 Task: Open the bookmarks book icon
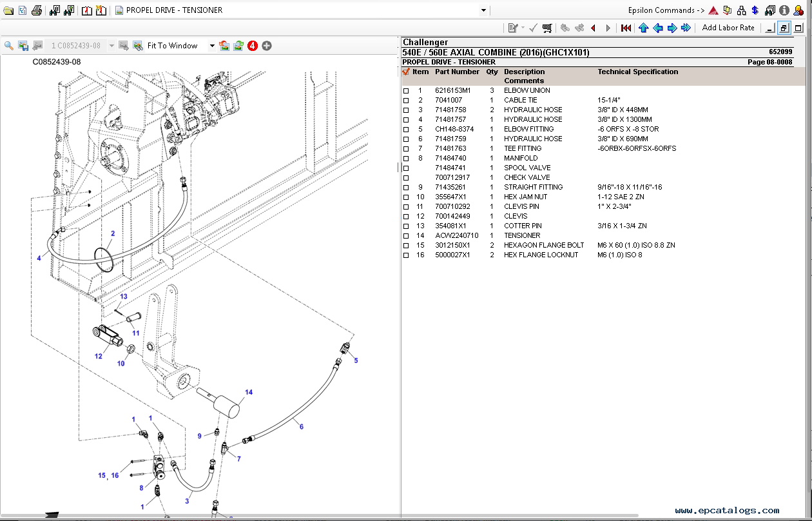(x=87, y=10)
